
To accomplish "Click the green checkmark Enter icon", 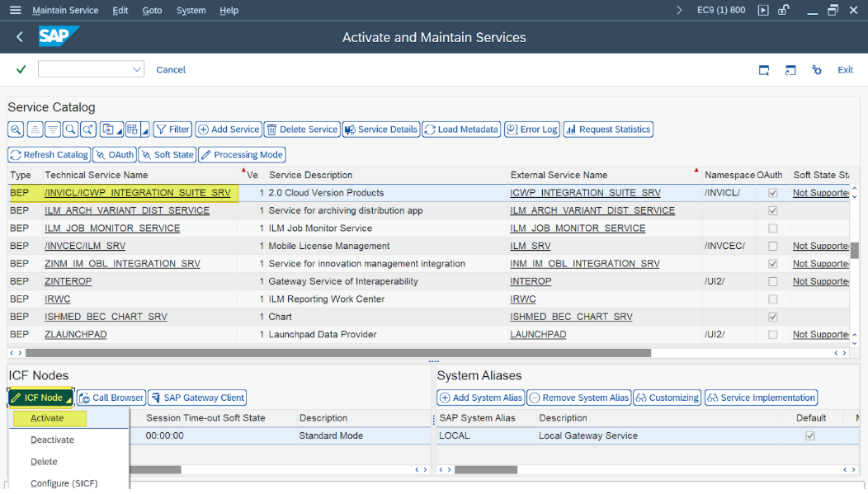I will (x=21, y=69).
